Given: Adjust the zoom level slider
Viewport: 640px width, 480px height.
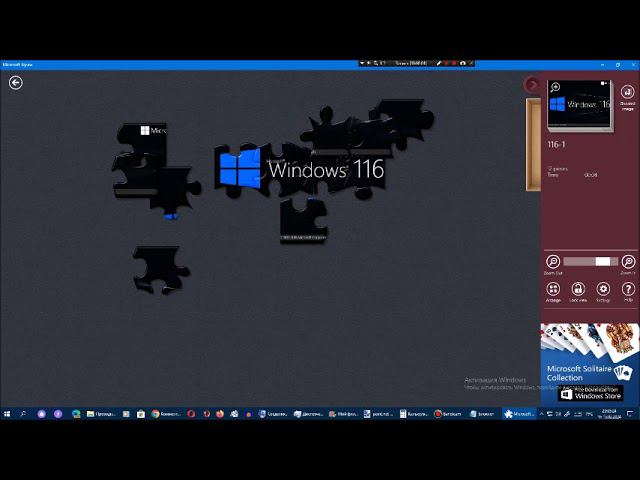Looking at the screenshot, I should (590, 262).
